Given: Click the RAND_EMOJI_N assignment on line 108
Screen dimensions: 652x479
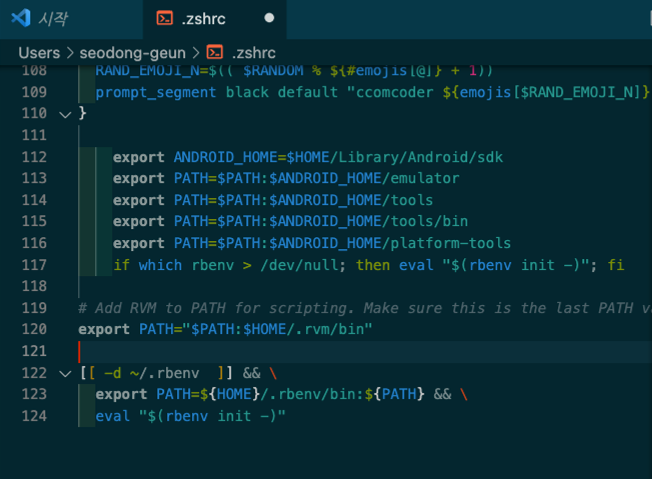Looking at the screenshot, I should (294, 70).
